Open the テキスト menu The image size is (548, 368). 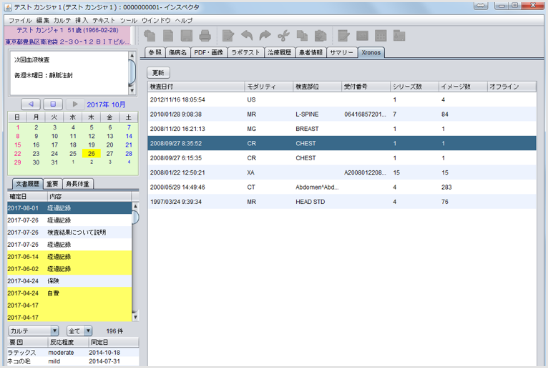[104, 20]
